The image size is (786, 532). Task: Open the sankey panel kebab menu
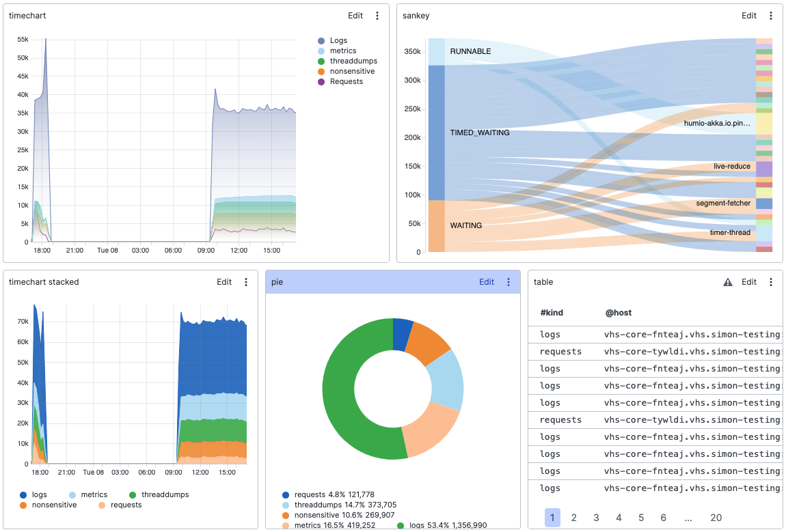coord(771,16)
